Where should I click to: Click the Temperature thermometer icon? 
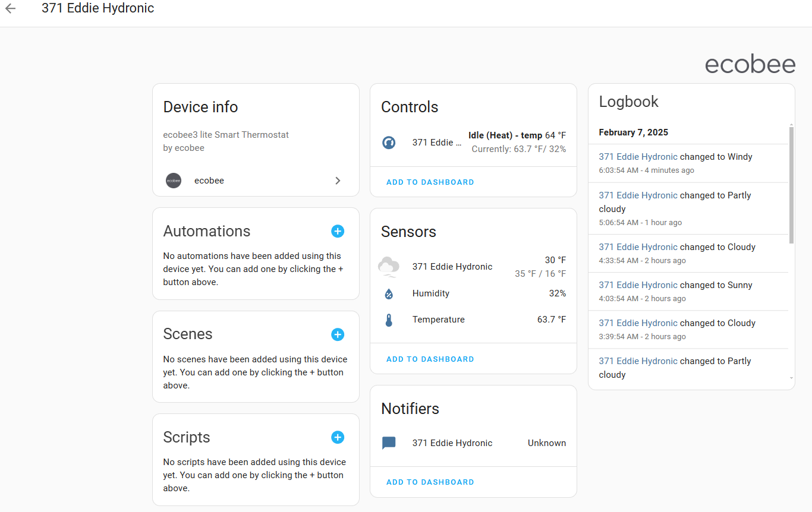(x=389, y=320)
